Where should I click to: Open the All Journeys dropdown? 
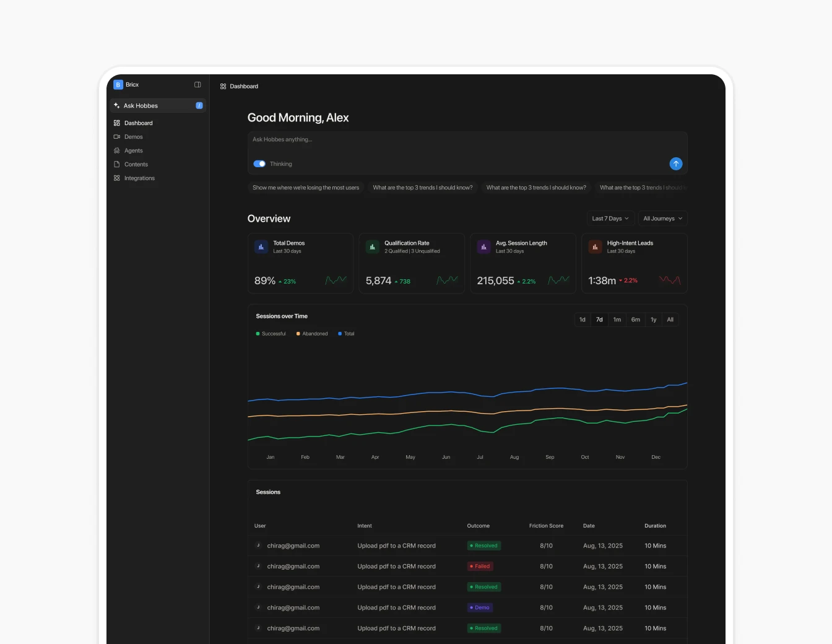(662, 218)
